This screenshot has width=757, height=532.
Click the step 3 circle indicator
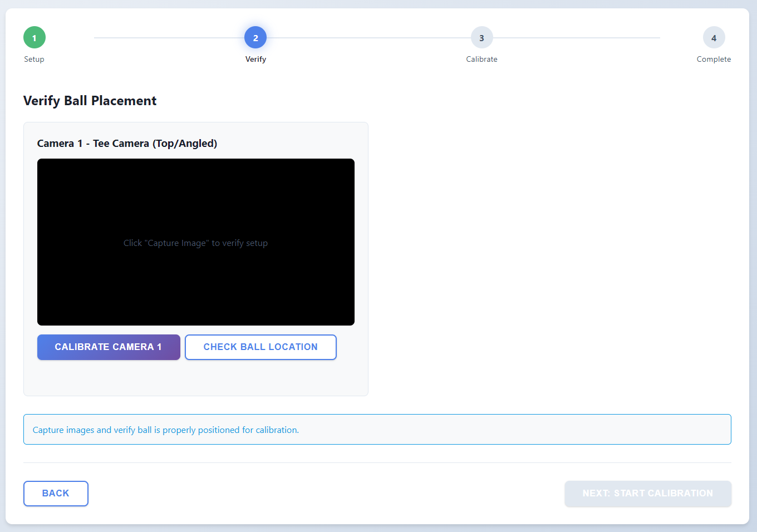(481, 38)
